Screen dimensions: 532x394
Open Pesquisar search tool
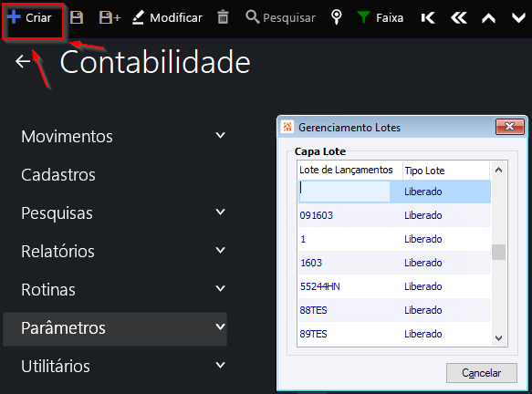click(280, 17)
